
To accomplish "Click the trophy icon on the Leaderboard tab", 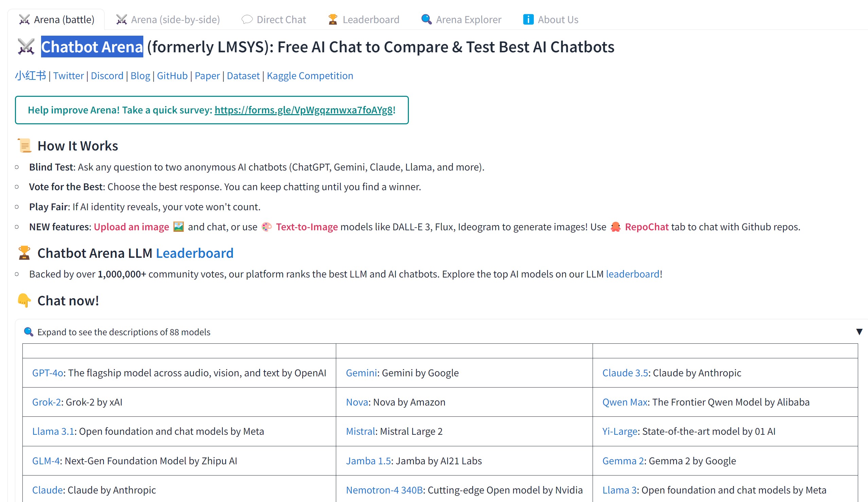I will [x=332, y=20].
